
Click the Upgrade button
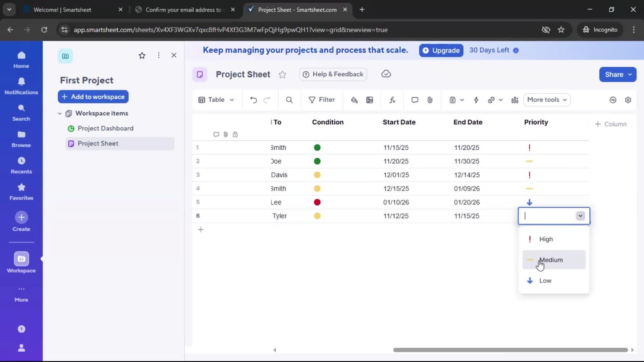441,50
